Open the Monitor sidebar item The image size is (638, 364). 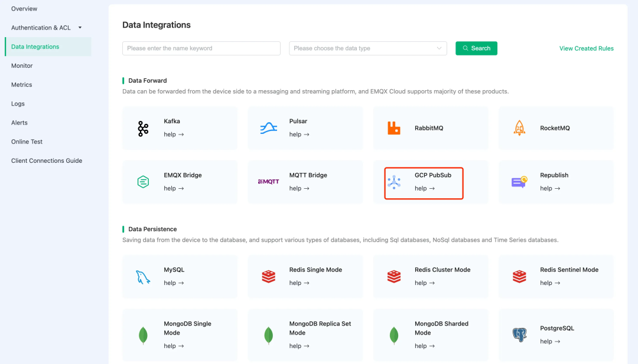(x=22, y=65)
